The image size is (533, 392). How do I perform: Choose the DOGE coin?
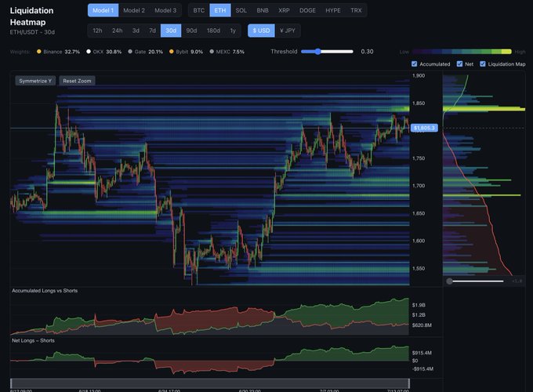pyautogui.click(x=307, y=10)
